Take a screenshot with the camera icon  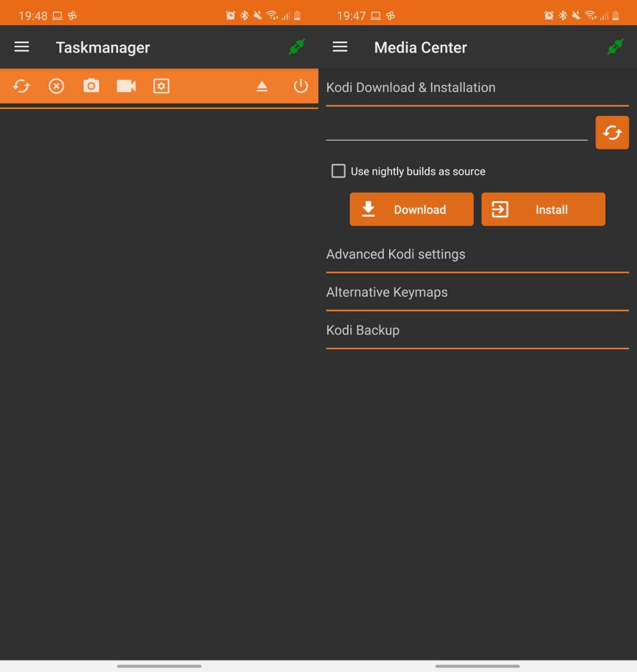coord(91,86)
